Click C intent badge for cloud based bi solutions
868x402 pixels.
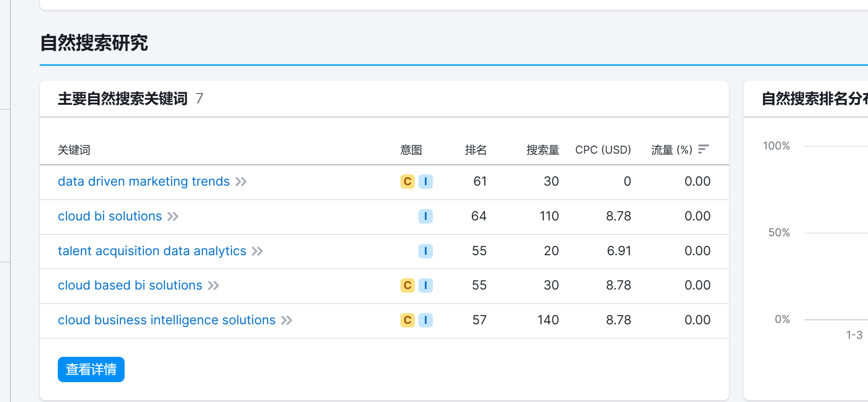pos(407,285)
